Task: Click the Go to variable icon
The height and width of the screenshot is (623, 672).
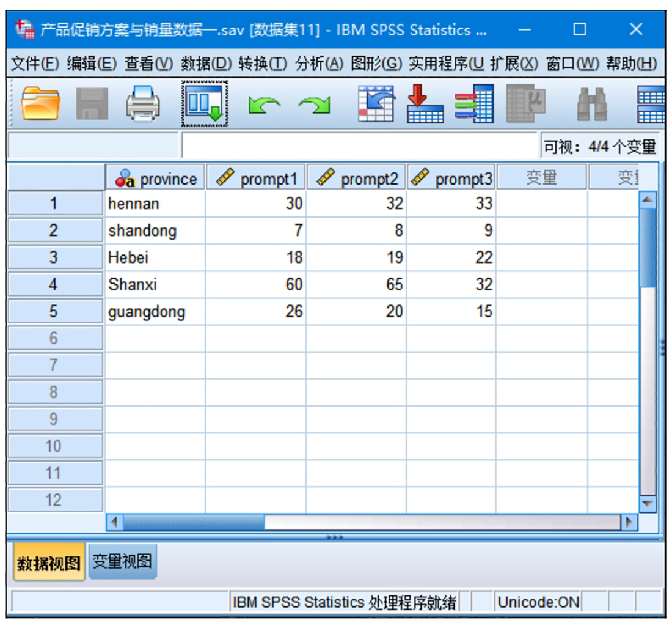Action: click(x=425, y=104)
